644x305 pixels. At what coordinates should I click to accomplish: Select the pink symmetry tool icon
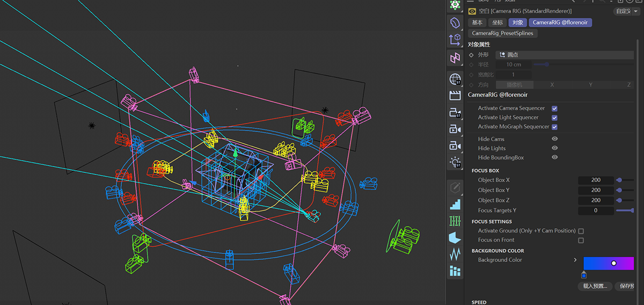(455, 57)
